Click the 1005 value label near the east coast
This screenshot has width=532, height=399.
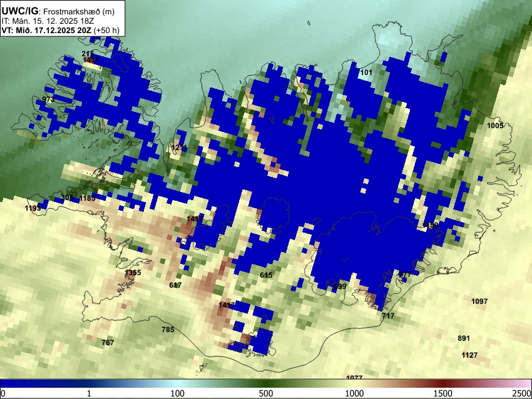(x=495, y=126)
